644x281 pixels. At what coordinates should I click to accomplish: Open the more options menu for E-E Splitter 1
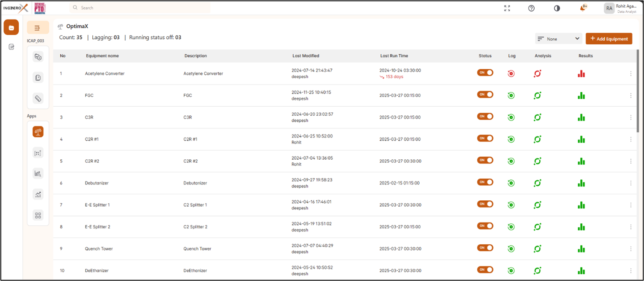(x=630, y=205)
